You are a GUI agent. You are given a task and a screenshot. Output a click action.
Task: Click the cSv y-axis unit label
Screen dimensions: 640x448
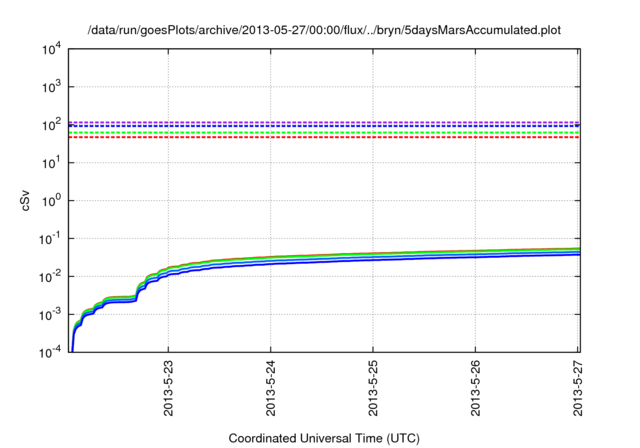tap(25, 200)
